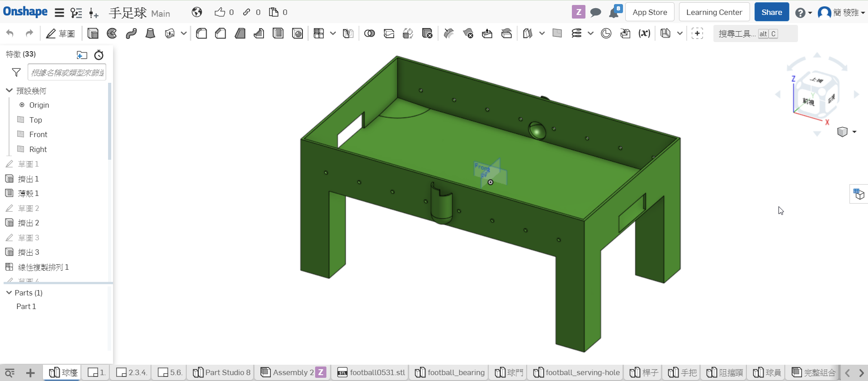Click the rollback timer icon in feature panel
The image size is (868, 381).
pyautogui.click(x=99, y=55)
